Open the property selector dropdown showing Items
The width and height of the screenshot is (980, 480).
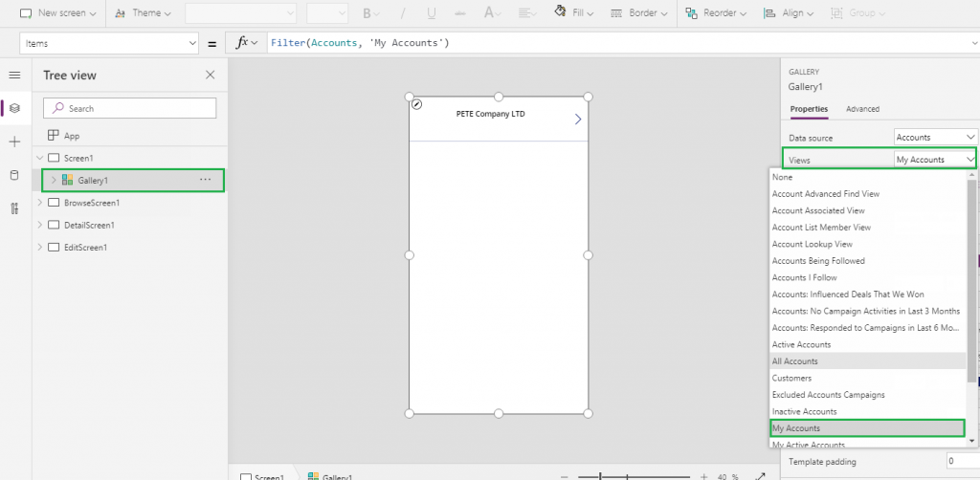point(108,43)
